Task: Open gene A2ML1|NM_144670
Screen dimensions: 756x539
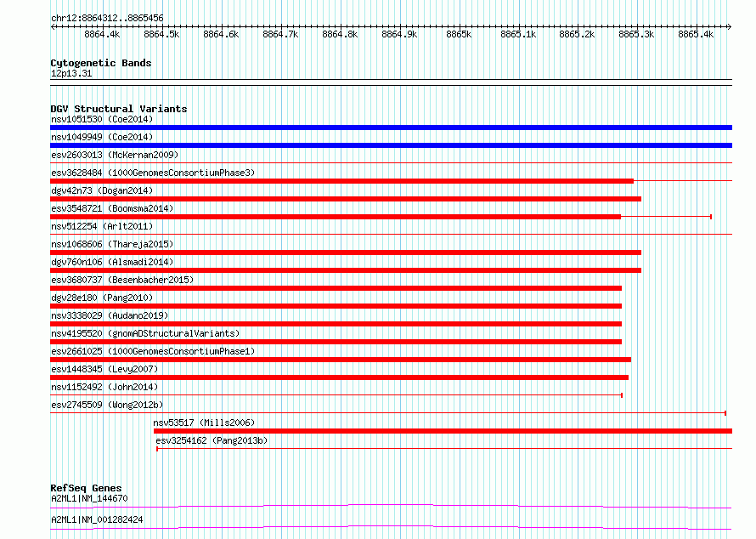Action: [x=89, y=498]
